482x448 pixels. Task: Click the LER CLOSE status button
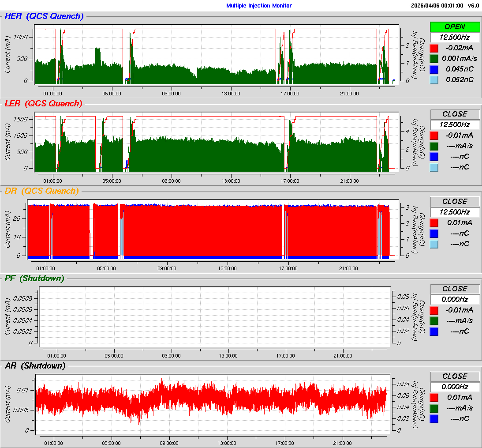(455, 114)
